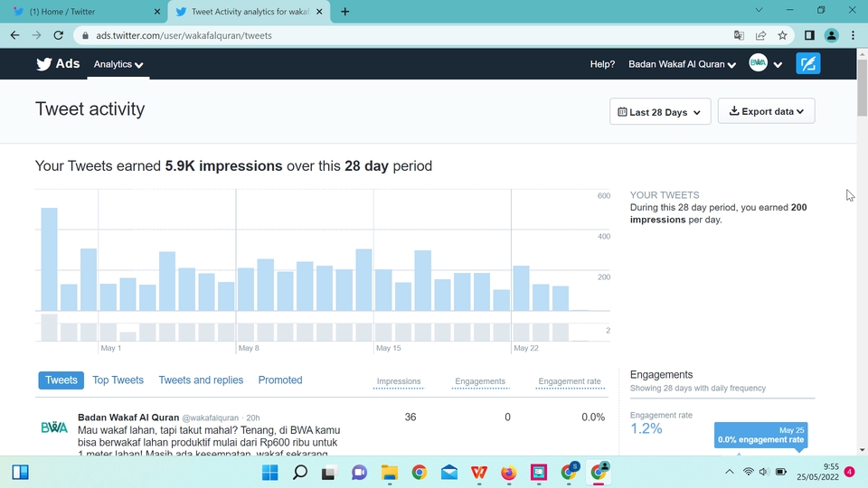Open Firefox from the taskbar

tap(508, 473)
